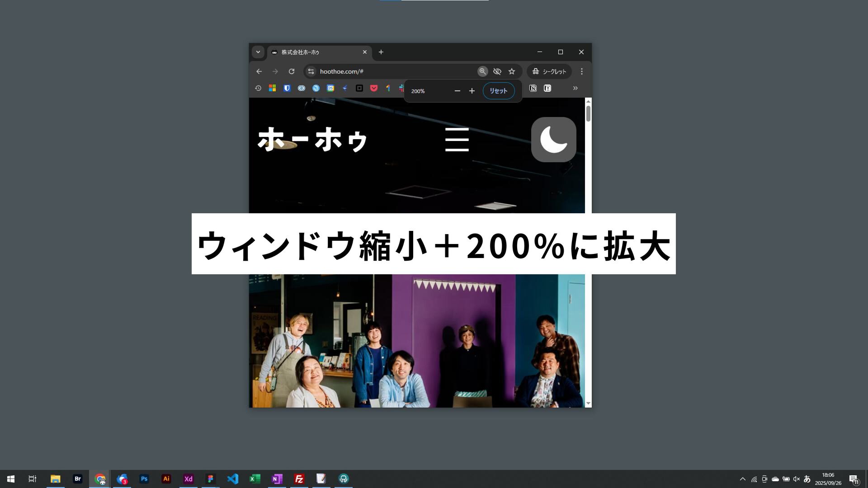Click the zoom magnifier icon in address bar
The image size is (868, 488).
click(x=482, y=71)
